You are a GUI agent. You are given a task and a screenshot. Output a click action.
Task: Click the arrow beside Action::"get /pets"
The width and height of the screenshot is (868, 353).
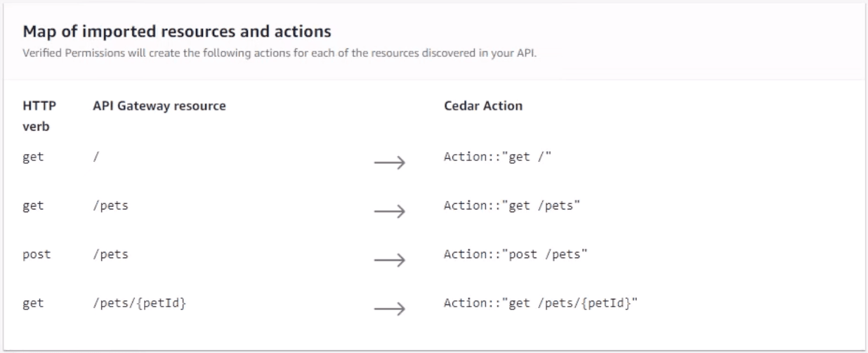click(390, 212)
